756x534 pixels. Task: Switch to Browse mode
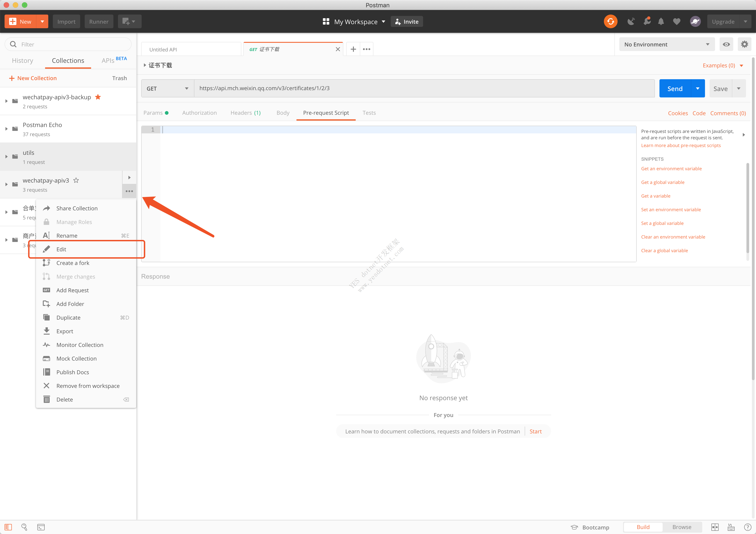(682, 527)
